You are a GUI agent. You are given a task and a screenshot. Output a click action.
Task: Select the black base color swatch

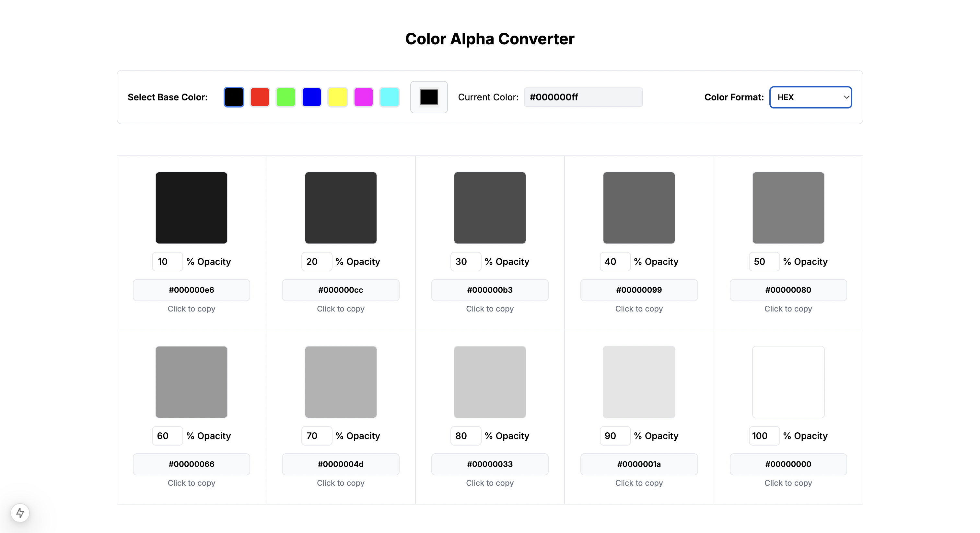pyautogui.click(x=234, y=97)
